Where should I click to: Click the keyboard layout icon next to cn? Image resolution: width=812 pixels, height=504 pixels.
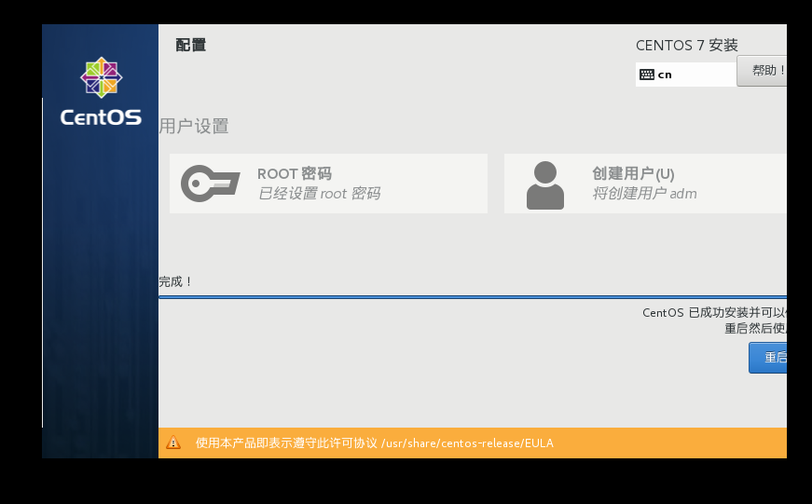click(x=647, y=75)
